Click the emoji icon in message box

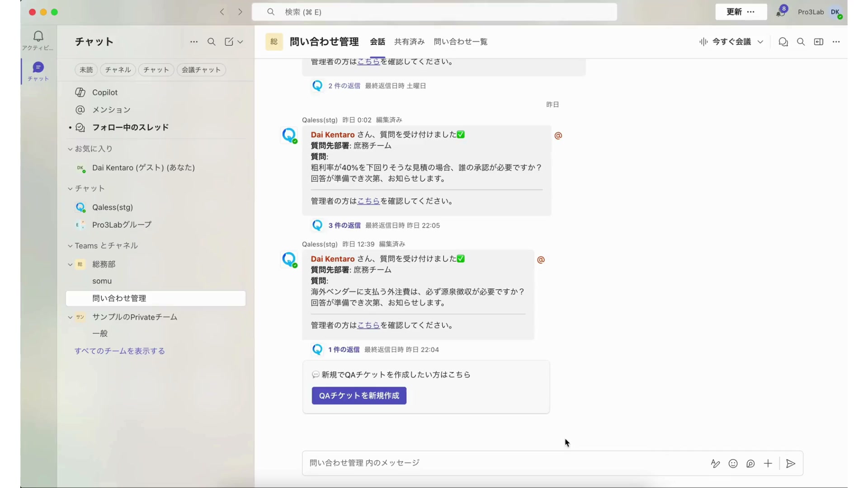pyautogui.click(x=733, y=464)
